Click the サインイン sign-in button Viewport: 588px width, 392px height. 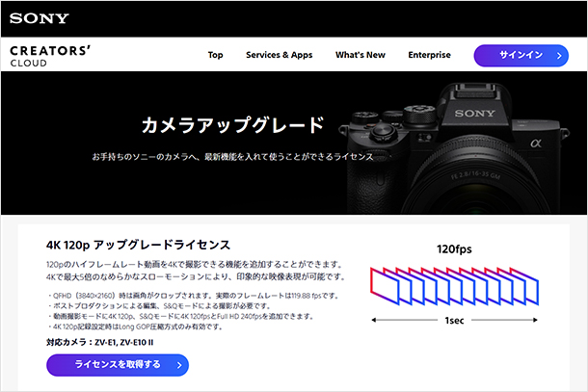coord(521,56)
